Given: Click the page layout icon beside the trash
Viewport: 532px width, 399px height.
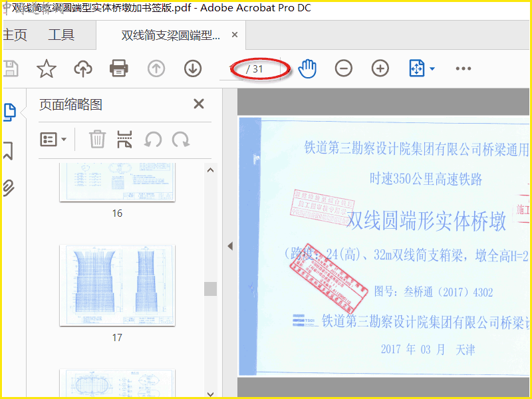Looking at the screenshot, I should 124,140.
